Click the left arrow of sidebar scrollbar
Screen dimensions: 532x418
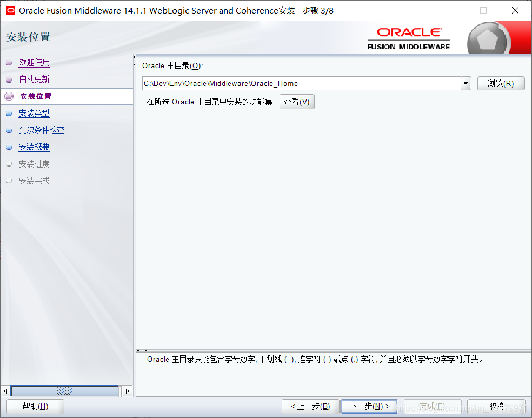pos(5,391)
